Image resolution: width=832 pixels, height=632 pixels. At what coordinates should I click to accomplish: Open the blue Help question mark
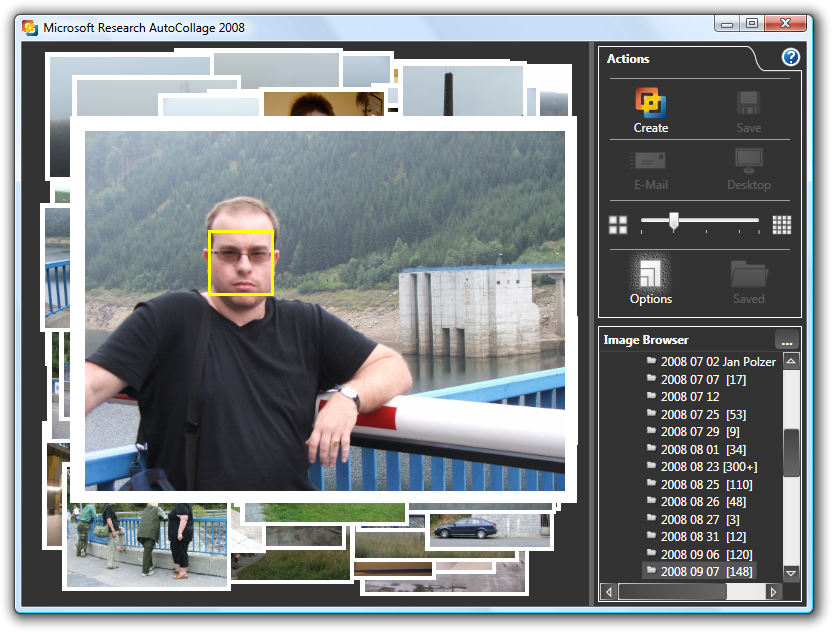[x=791, y=57]
